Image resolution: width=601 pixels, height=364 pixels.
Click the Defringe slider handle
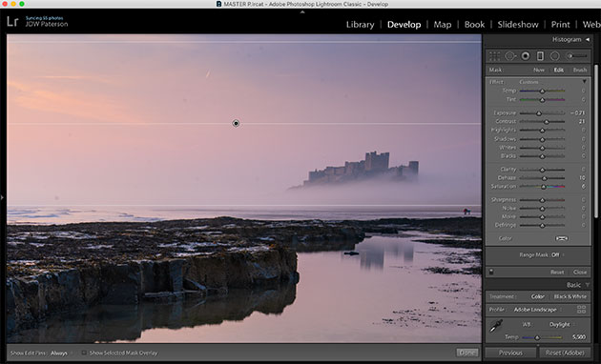542,226
